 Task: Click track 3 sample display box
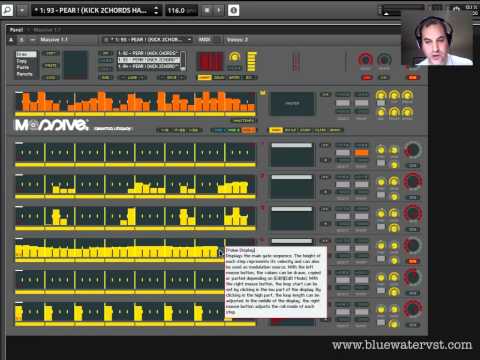coord(292,219)
